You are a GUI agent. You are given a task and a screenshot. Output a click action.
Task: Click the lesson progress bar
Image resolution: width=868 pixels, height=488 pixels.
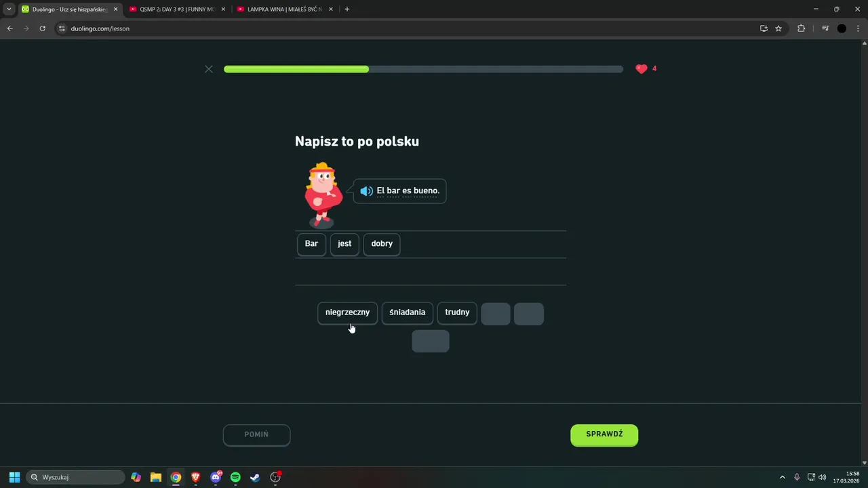423,69
